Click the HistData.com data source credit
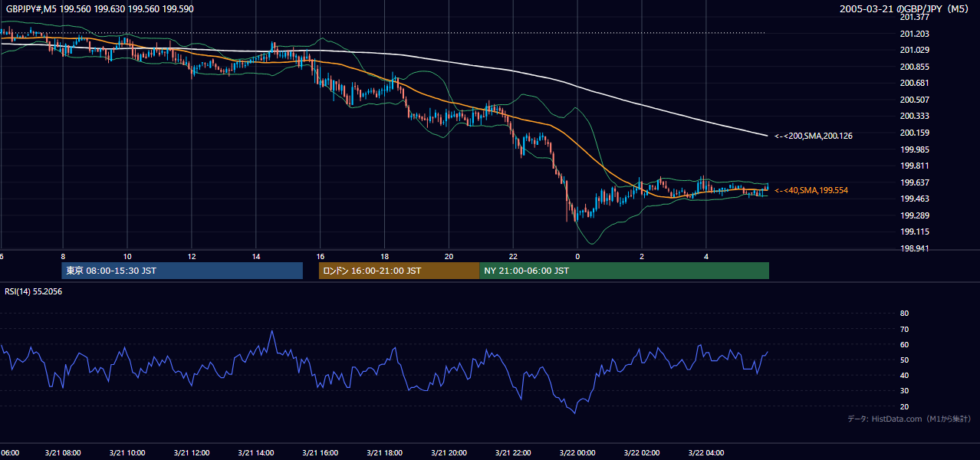This screenshot has height=460, width=980. (909, 419)
